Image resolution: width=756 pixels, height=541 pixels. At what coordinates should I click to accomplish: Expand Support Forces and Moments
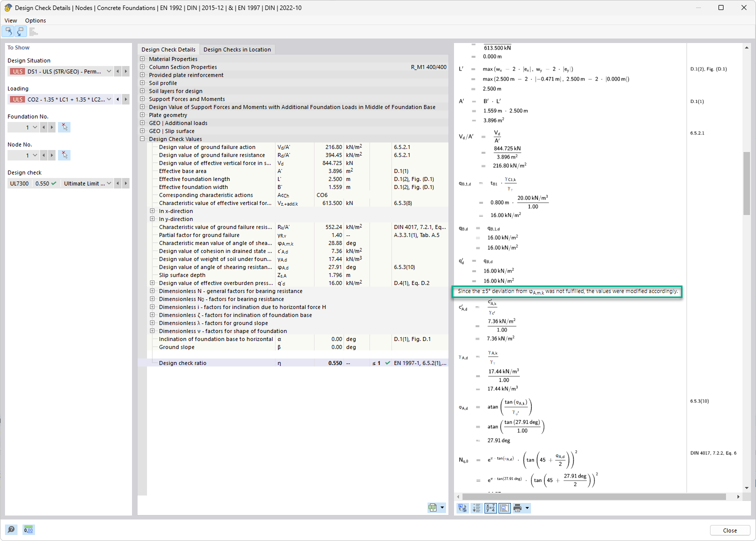pyautogui.click(x=142, y=99)
